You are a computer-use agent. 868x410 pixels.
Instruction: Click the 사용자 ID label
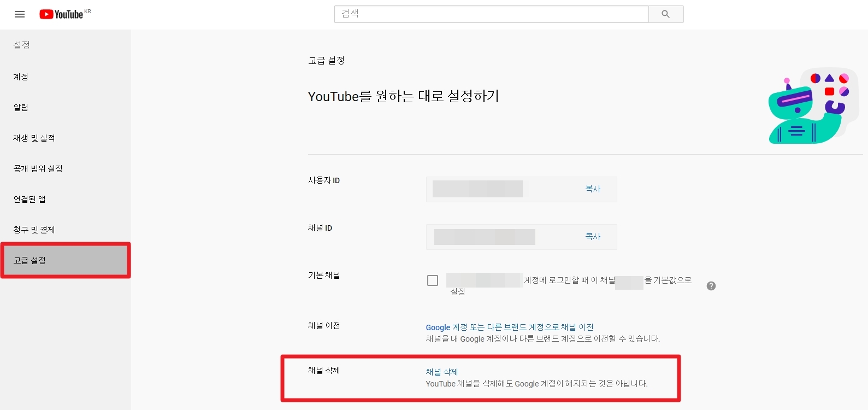coord(324,180)
